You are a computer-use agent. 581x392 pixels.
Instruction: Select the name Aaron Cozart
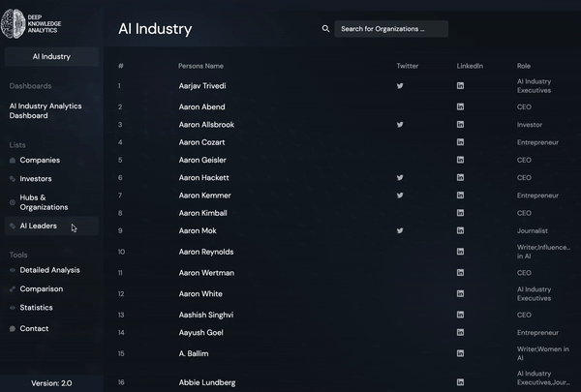pyautogui.click(x=202, y=142)
